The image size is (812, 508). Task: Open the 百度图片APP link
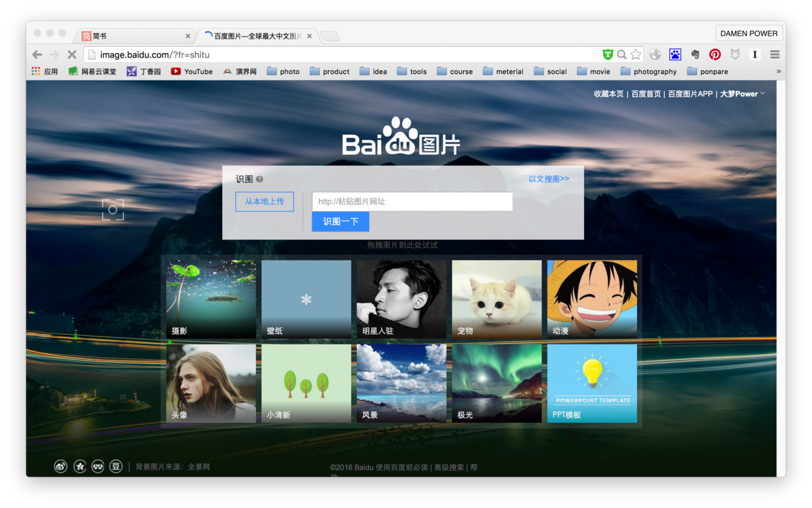pyautogui.click(x=690, y=94)
